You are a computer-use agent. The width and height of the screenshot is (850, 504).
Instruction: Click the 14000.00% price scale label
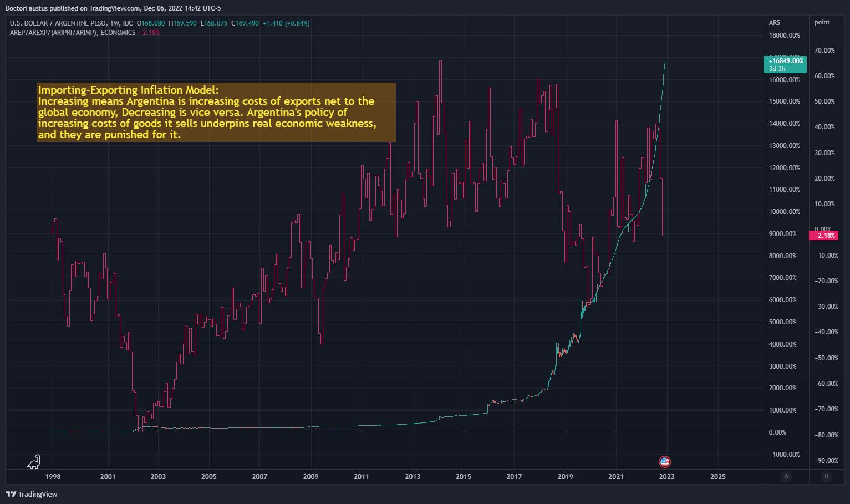click(x=785, y=124)
